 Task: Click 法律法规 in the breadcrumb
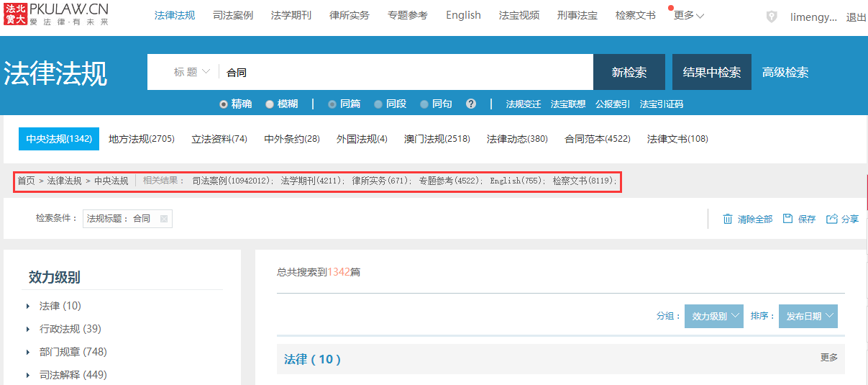65,181
